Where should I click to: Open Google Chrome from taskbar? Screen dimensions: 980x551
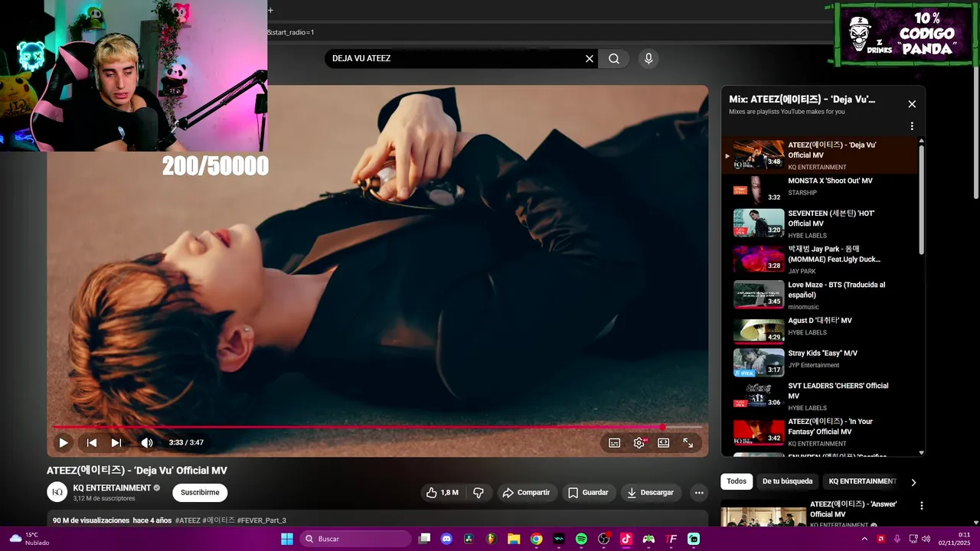click(537, 539)
